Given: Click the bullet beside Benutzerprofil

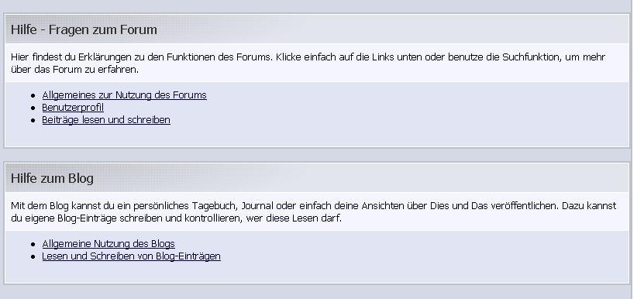Looking at the screenshot, I should point(33,108).
